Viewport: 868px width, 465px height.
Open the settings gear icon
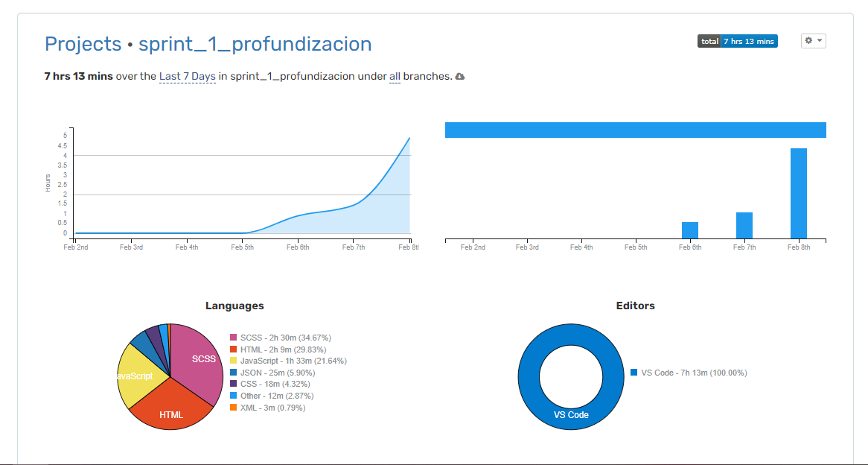[809, 41]
